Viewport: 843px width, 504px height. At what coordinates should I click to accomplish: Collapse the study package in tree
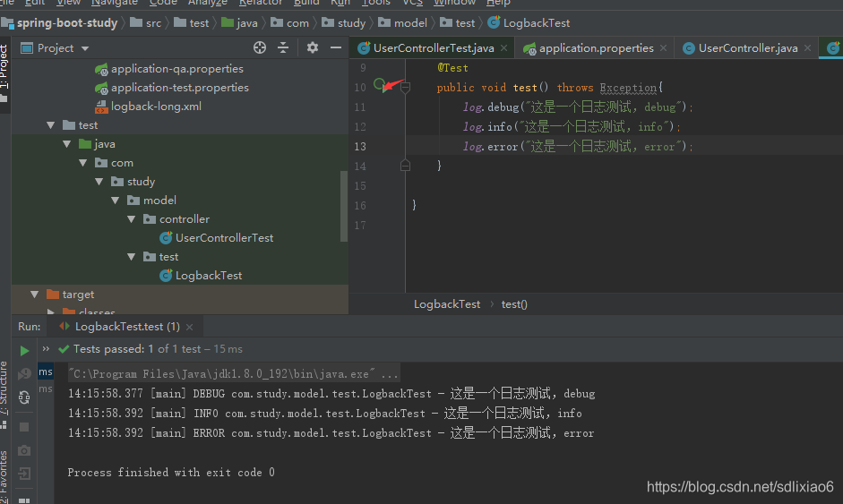99,182
